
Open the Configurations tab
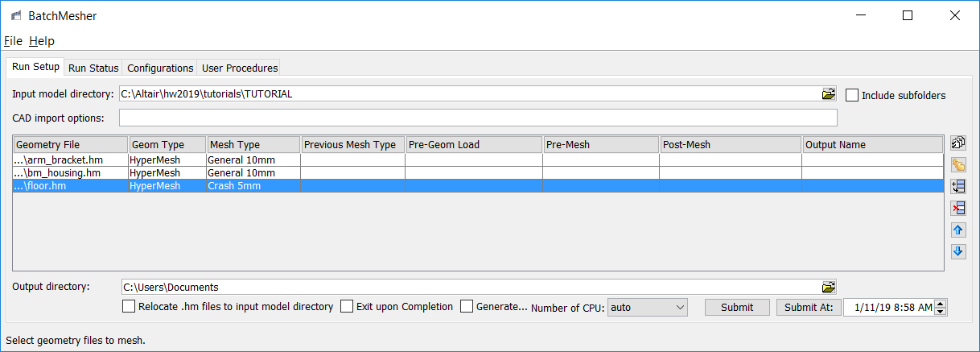click(160, 68)
